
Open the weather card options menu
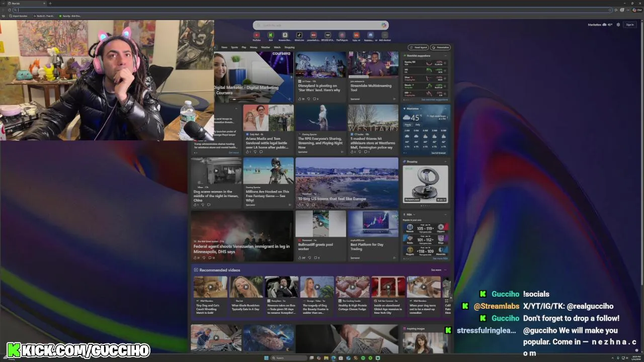pyautogui.click(x=446, y=108)
